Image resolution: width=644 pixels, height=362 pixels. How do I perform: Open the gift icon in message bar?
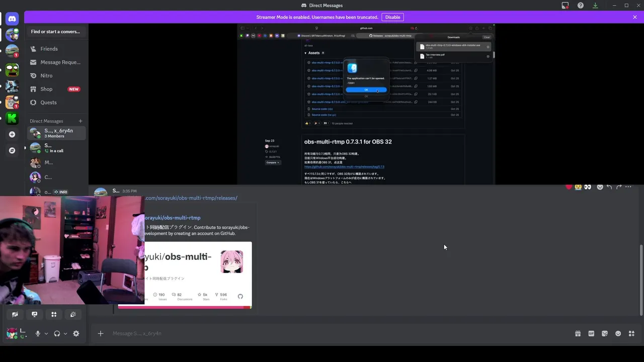[578, 333]
